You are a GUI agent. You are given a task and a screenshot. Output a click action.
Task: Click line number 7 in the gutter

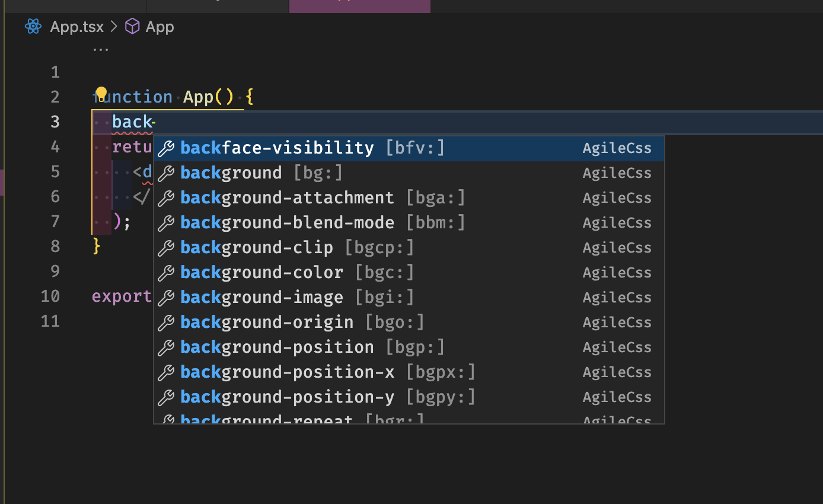point(55,221)
